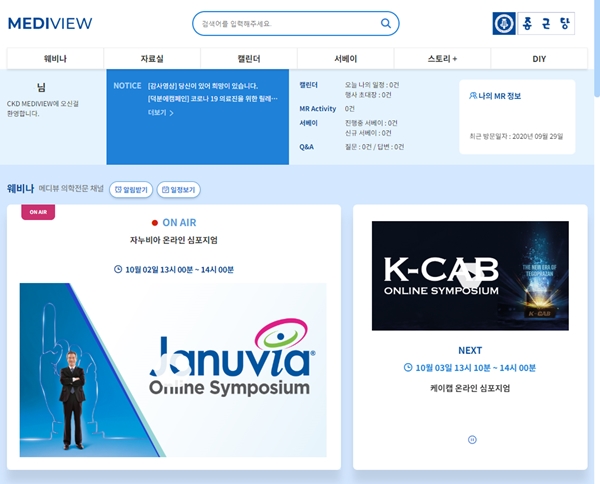The width and height of the screenshot is (600, 484).
Task: Click the Chong Kun Dang bell emblem
Action: pos(504,23)
